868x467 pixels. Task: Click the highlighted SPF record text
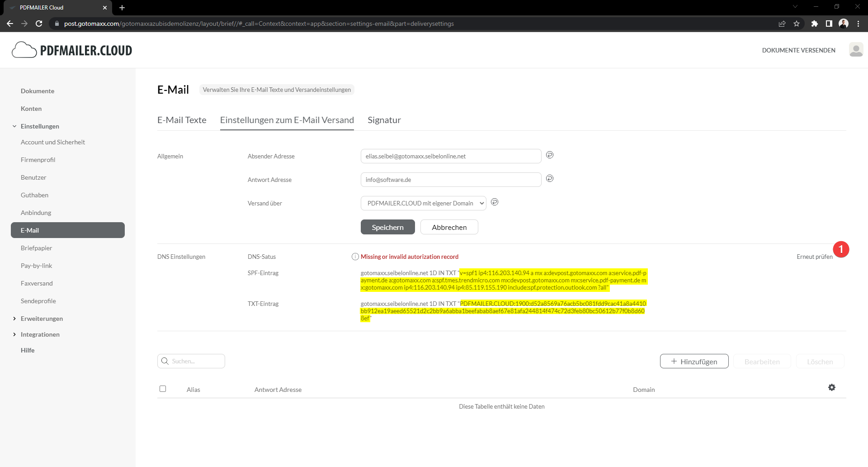(x=504, y=280)
